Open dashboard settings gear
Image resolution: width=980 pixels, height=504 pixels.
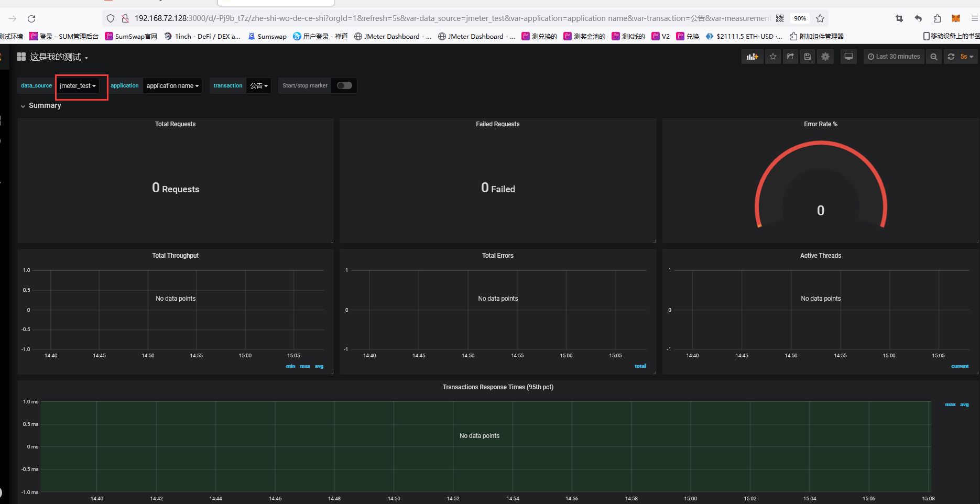pyautogui.click(x=825, y=57)
